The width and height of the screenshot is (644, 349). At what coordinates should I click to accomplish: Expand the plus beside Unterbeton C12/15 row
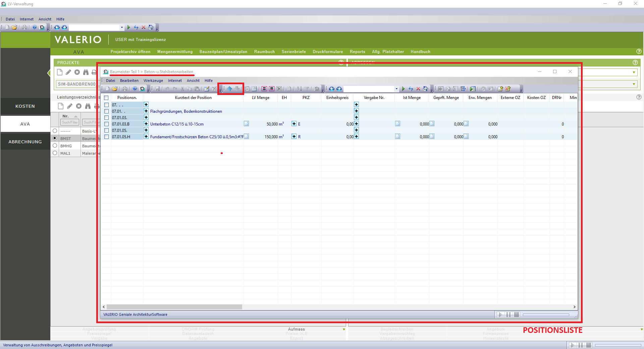146,124
